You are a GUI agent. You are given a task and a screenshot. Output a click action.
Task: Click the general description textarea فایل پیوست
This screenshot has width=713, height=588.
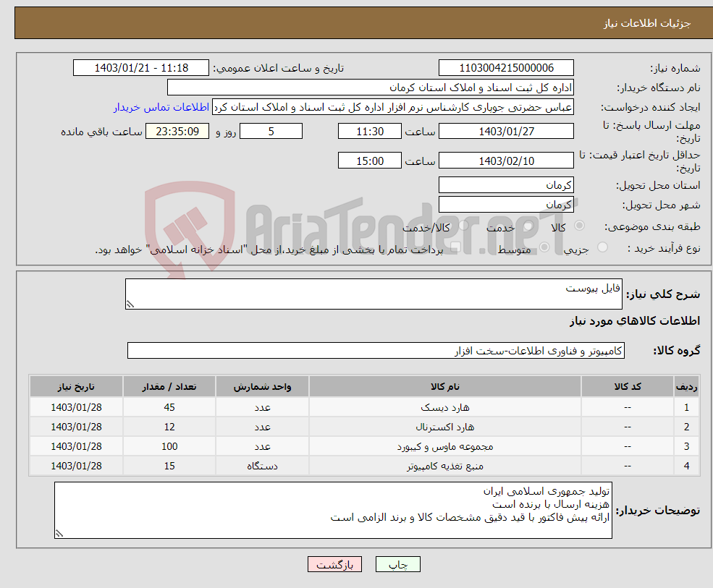coord(374,294)
